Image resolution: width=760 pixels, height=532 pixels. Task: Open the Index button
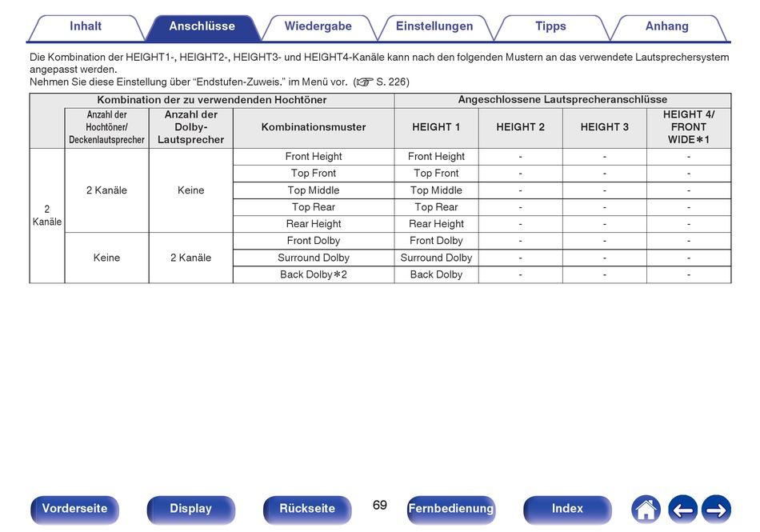point(567,510)
